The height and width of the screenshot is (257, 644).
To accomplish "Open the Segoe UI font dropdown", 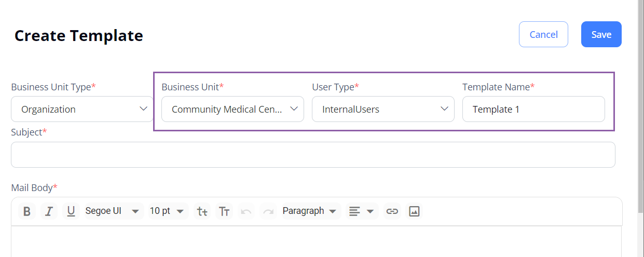I will 113,211.
